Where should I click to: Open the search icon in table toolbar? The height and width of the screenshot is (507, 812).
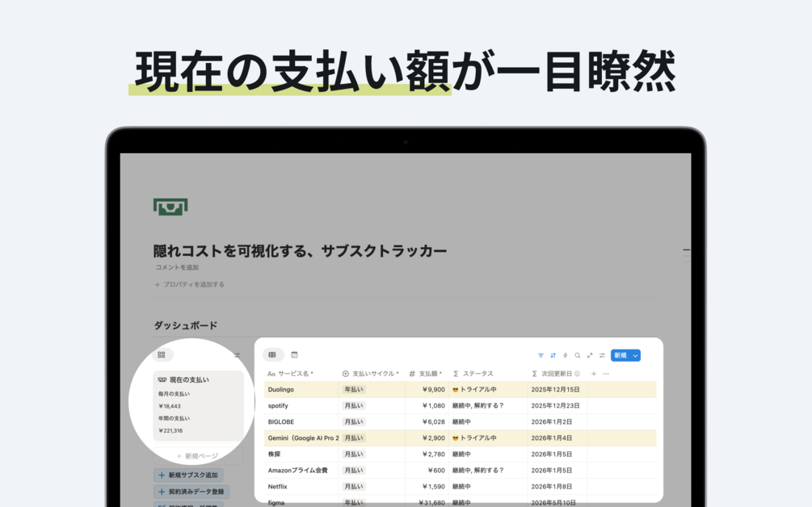pos(578,355)
